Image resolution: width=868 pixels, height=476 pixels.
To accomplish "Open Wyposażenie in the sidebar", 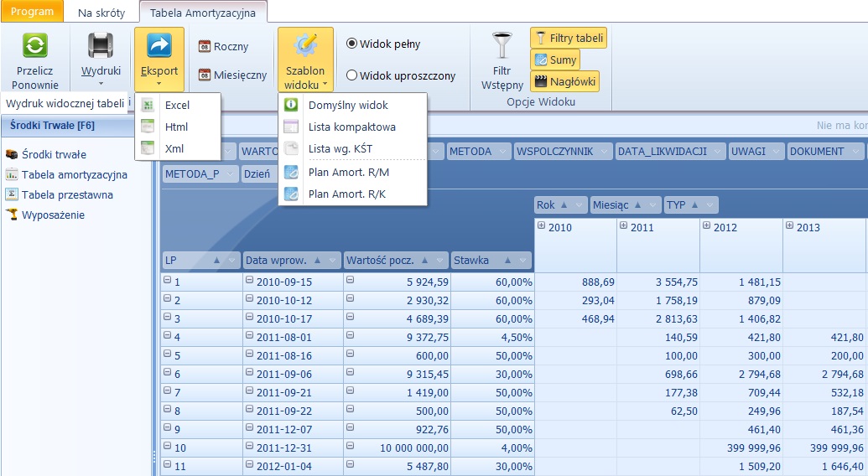I will tap(52, 215).
